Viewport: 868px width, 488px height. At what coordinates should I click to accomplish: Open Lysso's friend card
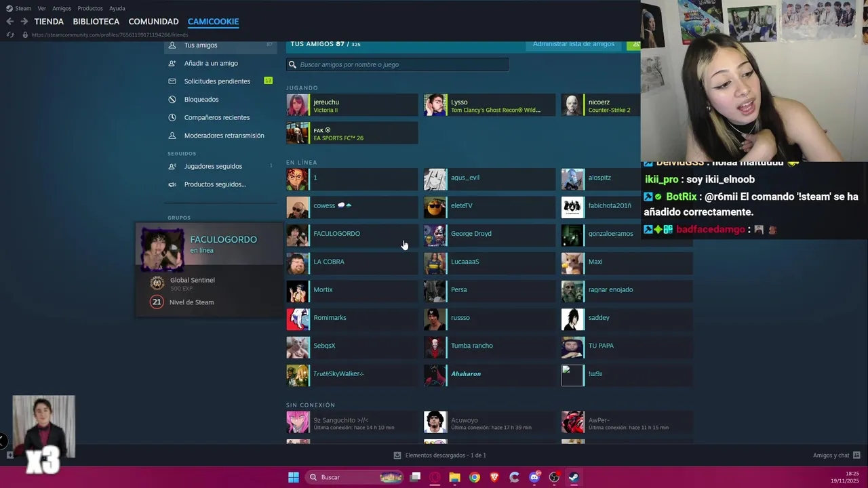(x=489, y=105)
